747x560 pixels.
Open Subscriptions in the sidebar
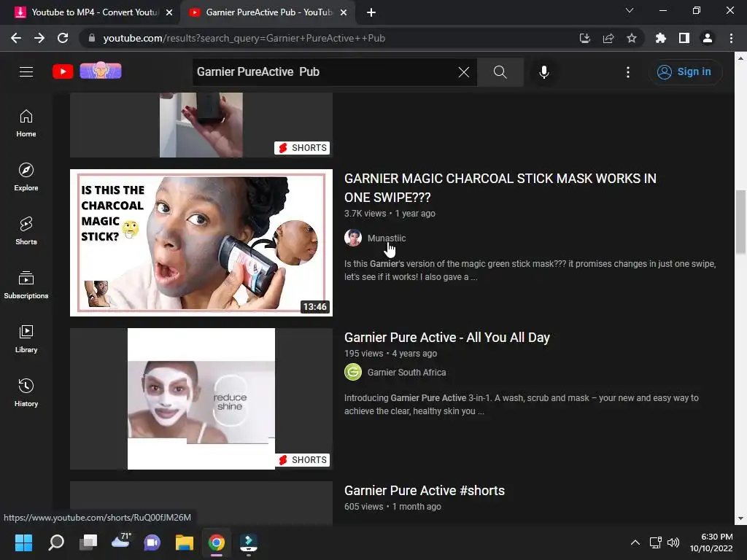26,285
